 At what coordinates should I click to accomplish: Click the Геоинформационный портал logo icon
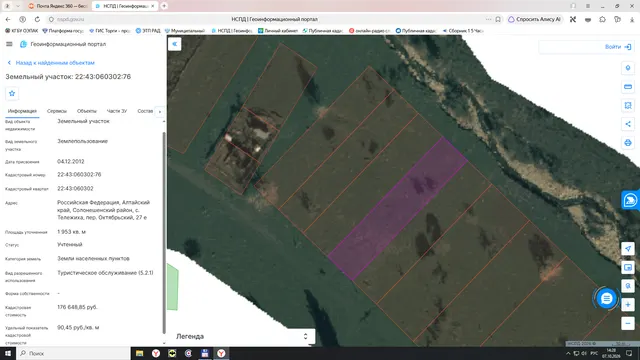23,44
